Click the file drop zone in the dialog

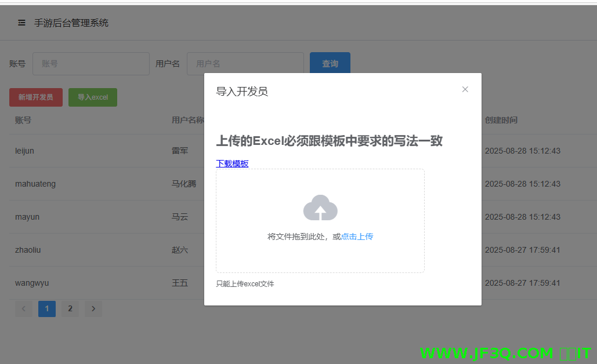(x=320, y=220)
